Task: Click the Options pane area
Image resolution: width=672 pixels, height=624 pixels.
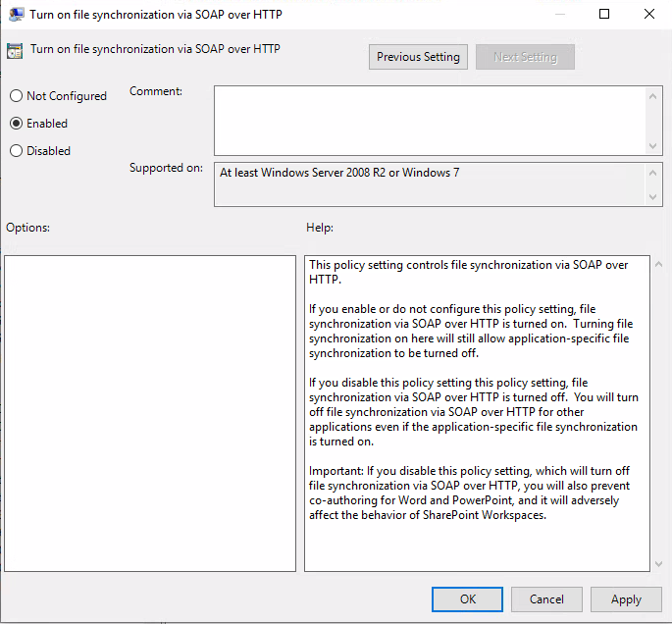Action: [150, 414]
